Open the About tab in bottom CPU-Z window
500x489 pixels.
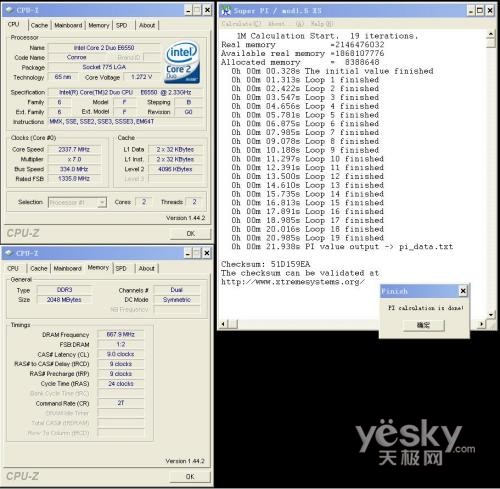[146, 268]
